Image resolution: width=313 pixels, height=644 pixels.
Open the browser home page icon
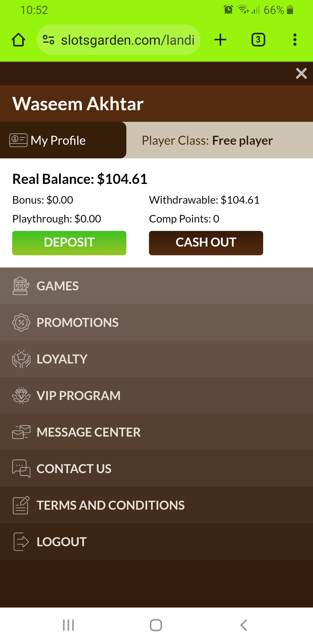pyautogui.click(x=18, y=40)
